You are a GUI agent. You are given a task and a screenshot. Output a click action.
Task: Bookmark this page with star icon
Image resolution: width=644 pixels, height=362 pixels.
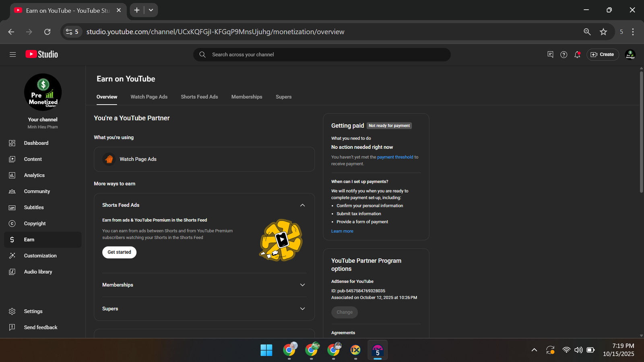pyautogui.click(x=603, y=32)
